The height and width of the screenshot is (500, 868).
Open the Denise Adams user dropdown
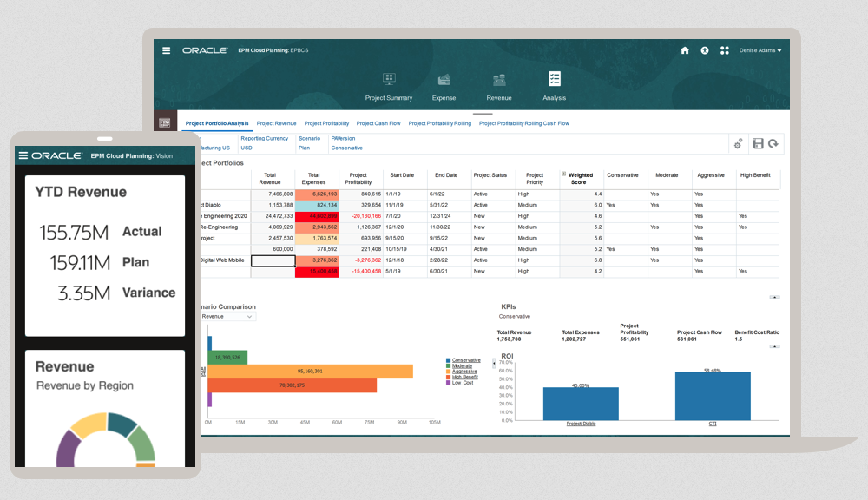[759, 50]
